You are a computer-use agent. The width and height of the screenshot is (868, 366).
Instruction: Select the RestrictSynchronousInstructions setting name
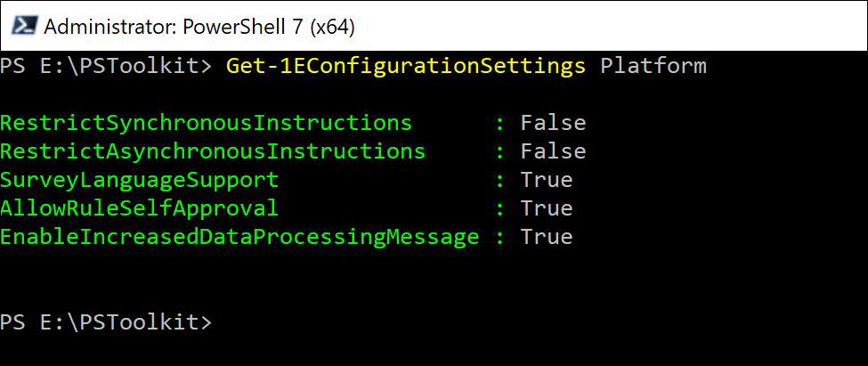point(206,123)
